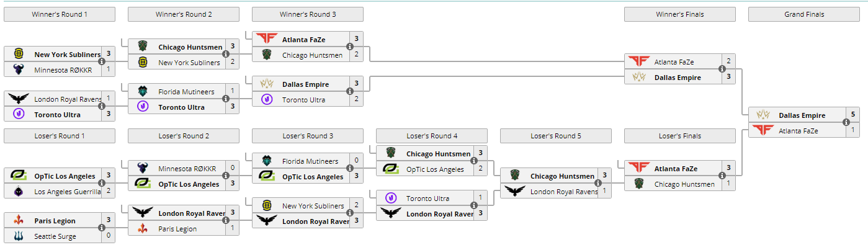Click the Loser's Finals header
Screen dimensions: 868x250
[x=680, y=136]
